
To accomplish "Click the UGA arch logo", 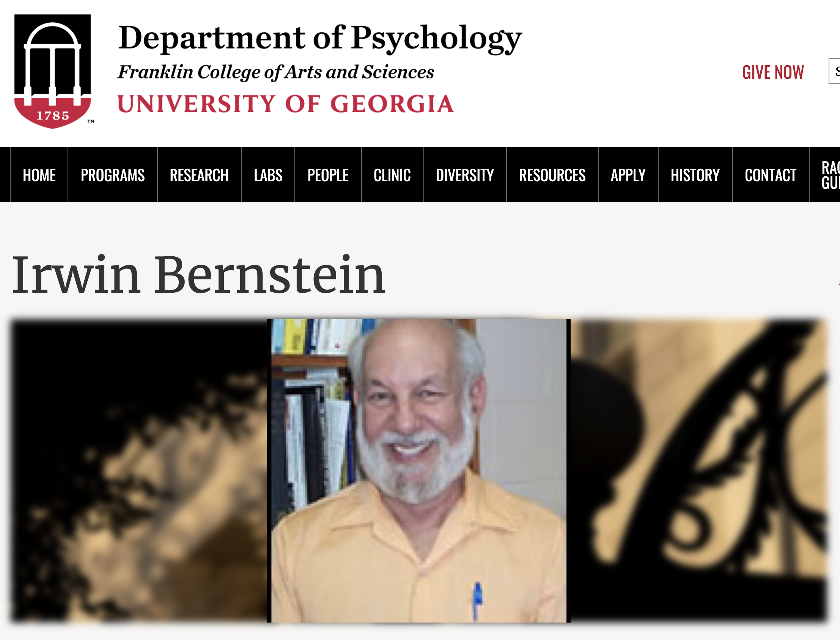I will coord(53,71).
